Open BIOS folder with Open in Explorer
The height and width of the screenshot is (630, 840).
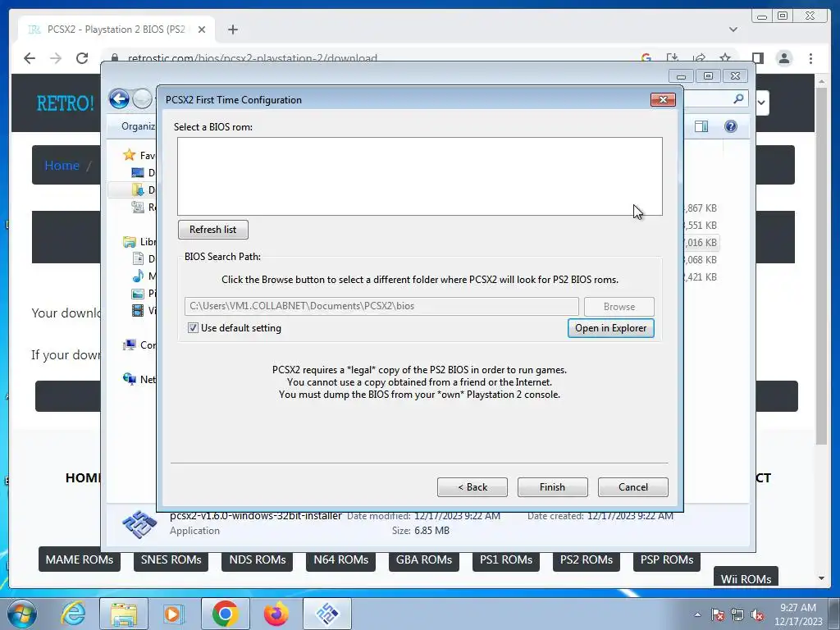pos(610,328)
